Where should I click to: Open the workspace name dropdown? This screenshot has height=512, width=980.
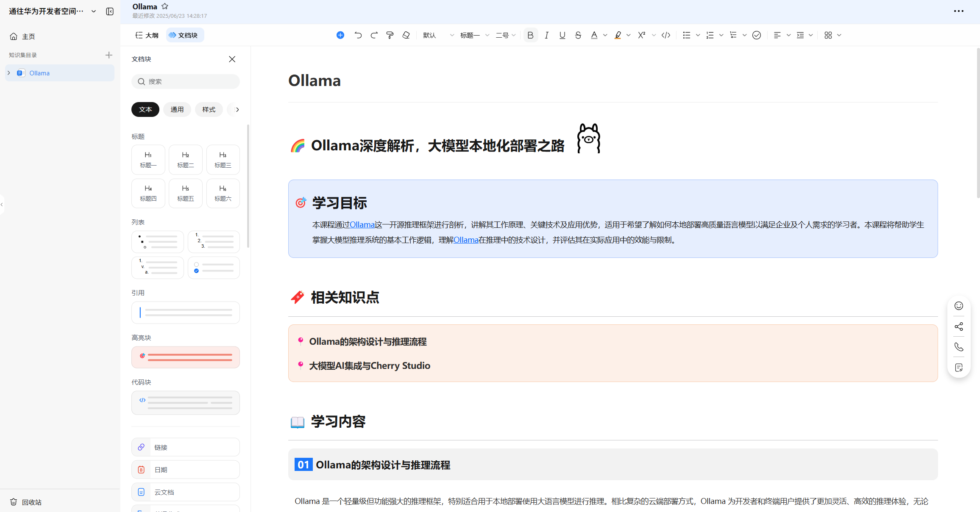pos(94,11)
